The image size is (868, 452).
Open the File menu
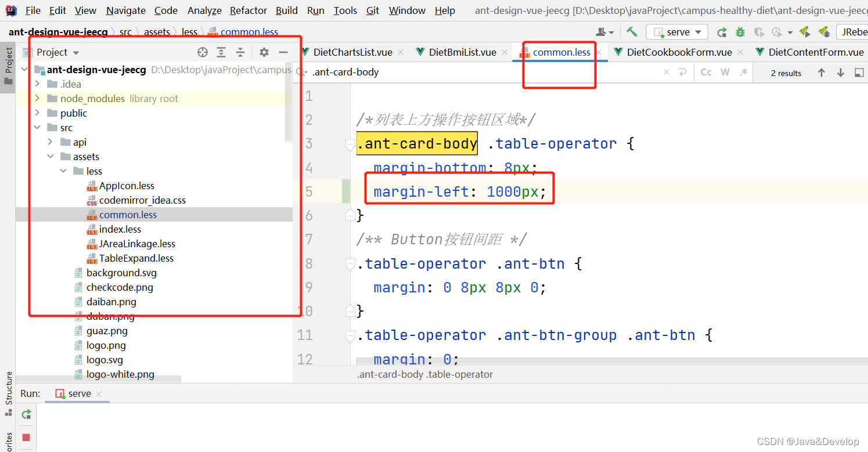pyautogui.click(x=33, y=10)
